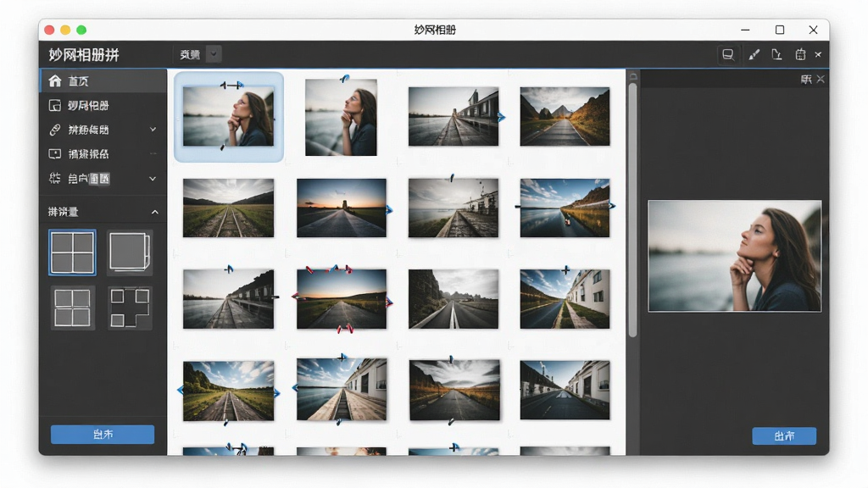Image resolution: width=868 pixels, height=488 pixels.
Task: Click the screen icon in the fourth sidebar item
Action: coord(55,154)
